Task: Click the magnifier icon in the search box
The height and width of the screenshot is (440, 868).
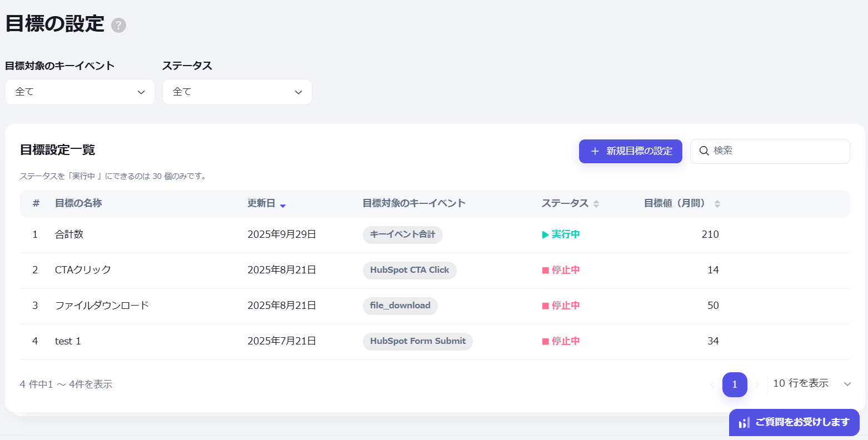Action: (704, 151)
